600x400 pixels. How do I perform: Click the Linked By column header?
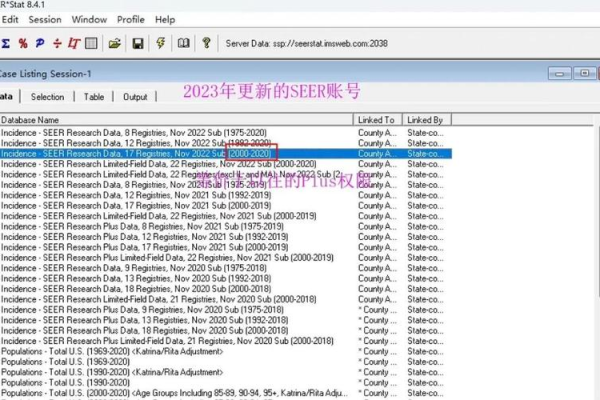427,120
